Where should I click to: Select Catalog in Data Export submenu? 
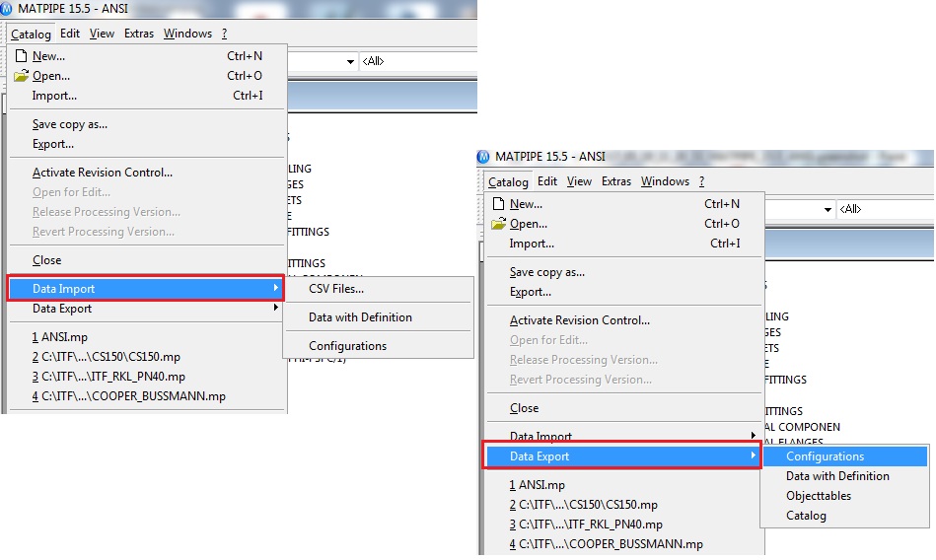pos(844,516)
